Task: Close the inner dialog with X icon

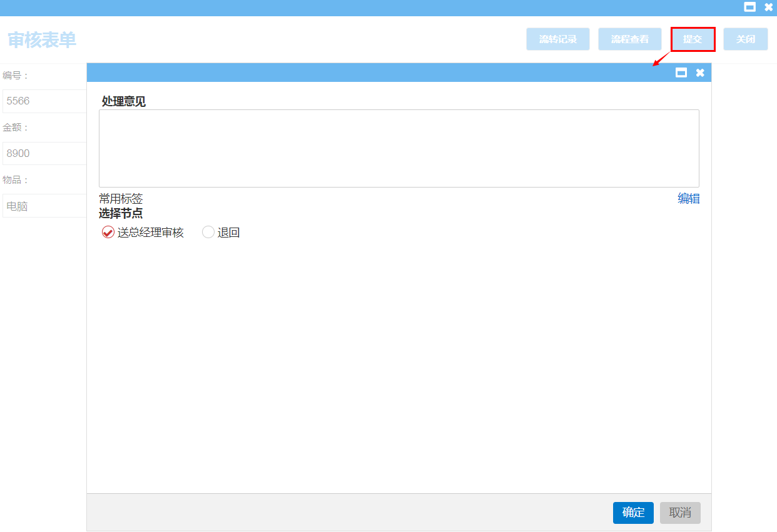Action: (x=700, y=73)
